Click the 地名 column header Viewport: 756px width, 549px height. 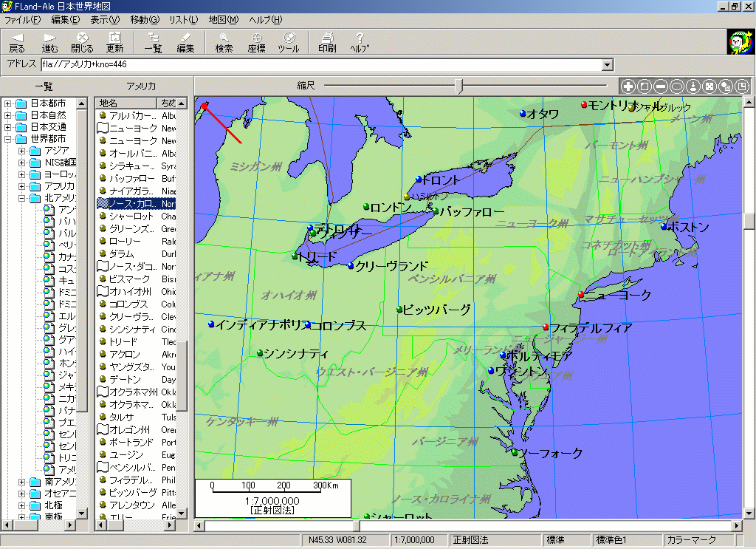(126, 103)
